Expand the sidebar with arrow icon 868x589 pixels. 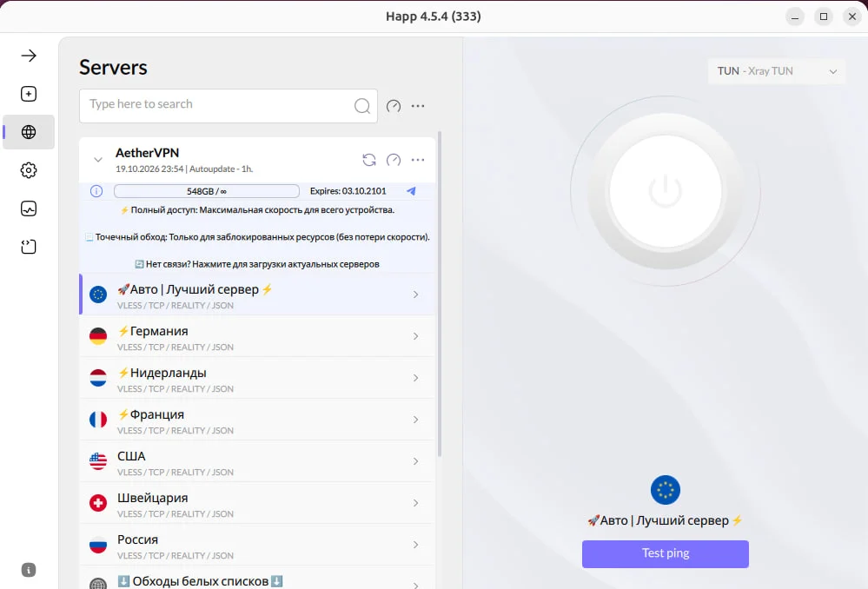[x=29, y=56]
